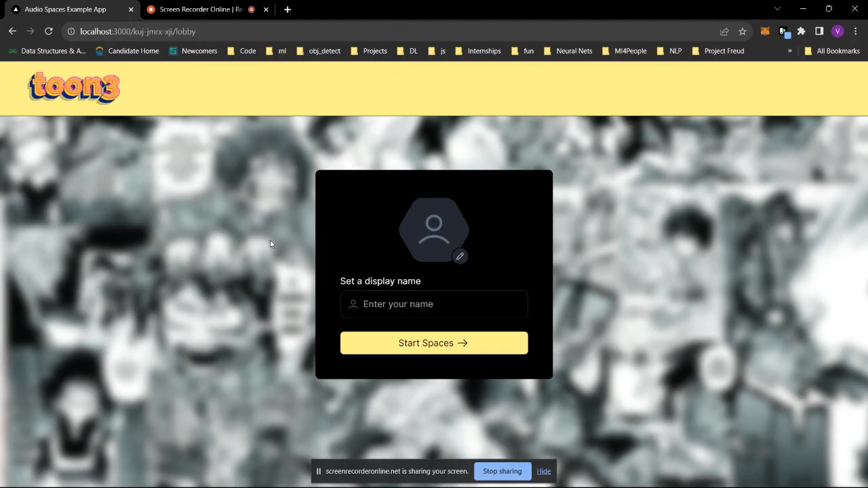
Task: Open a new tab
Action: point(288,9)
